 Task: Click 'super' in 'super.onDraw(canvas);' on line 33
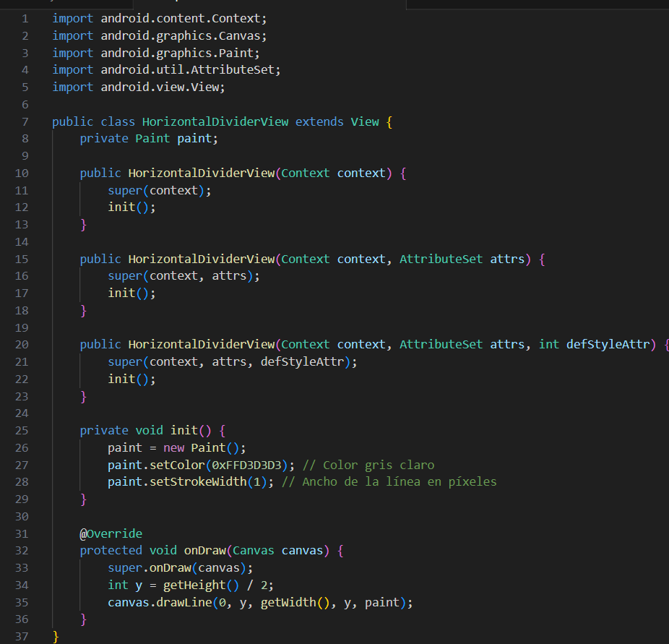click(x=124, y=568)
